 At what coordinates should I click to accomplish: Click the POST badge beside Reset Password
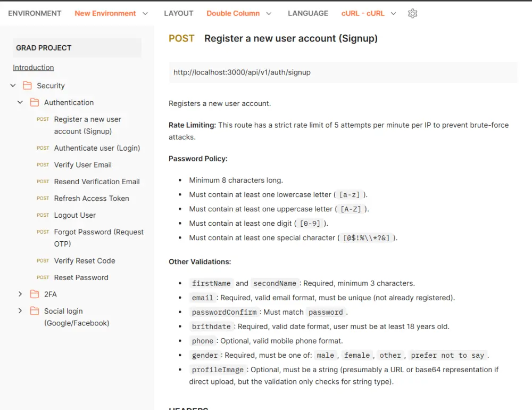(x=43, y=277)
